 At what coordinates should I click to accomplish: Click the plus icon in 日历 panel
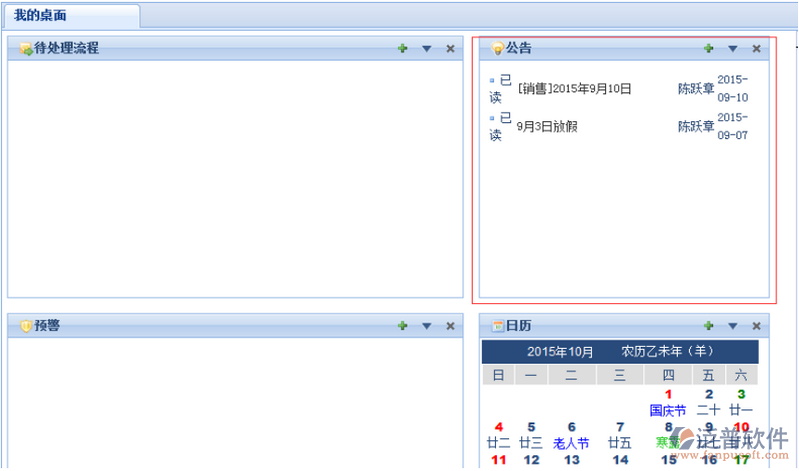(x=708, y=325)
